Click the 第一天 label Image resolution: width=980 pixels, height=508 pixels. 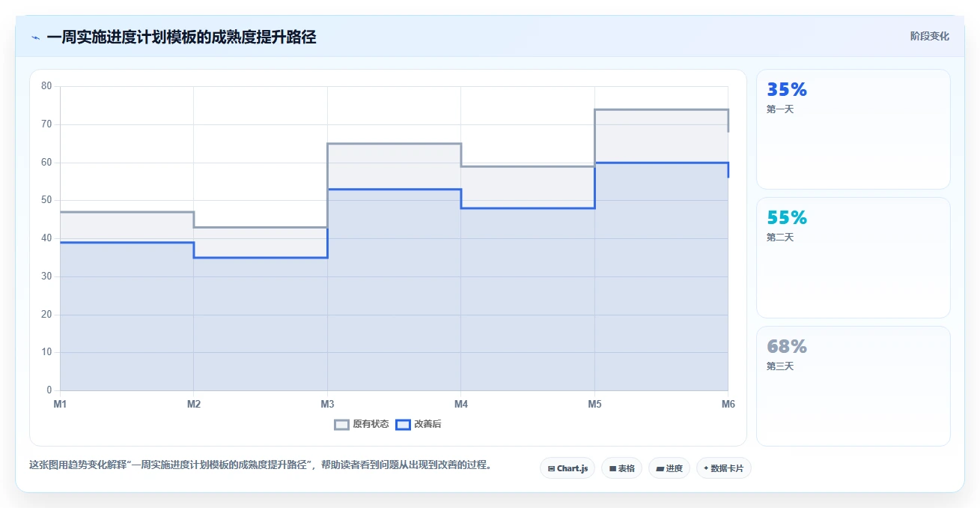(780, 109)
